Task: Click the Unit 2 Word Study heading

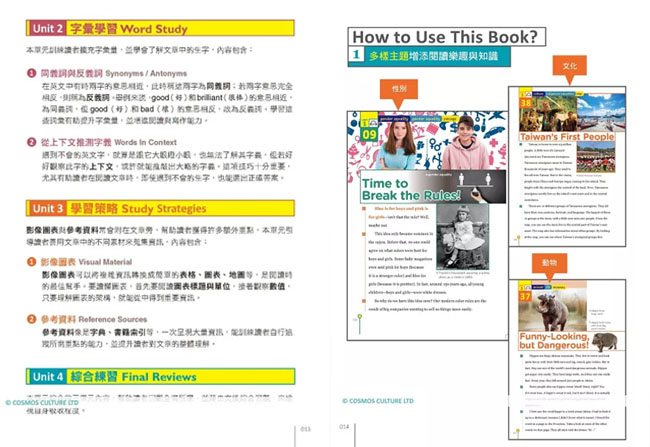Action: coord(160,28)
